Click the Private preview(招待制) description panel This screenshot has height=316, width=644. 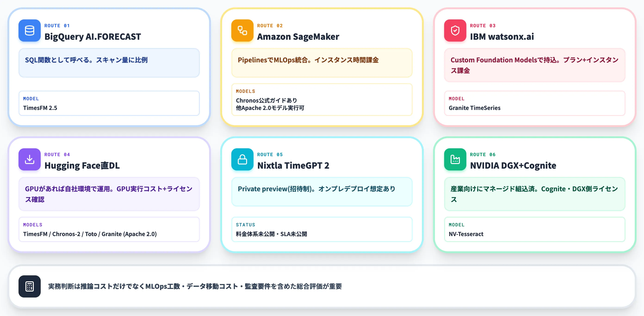[322, 192]
